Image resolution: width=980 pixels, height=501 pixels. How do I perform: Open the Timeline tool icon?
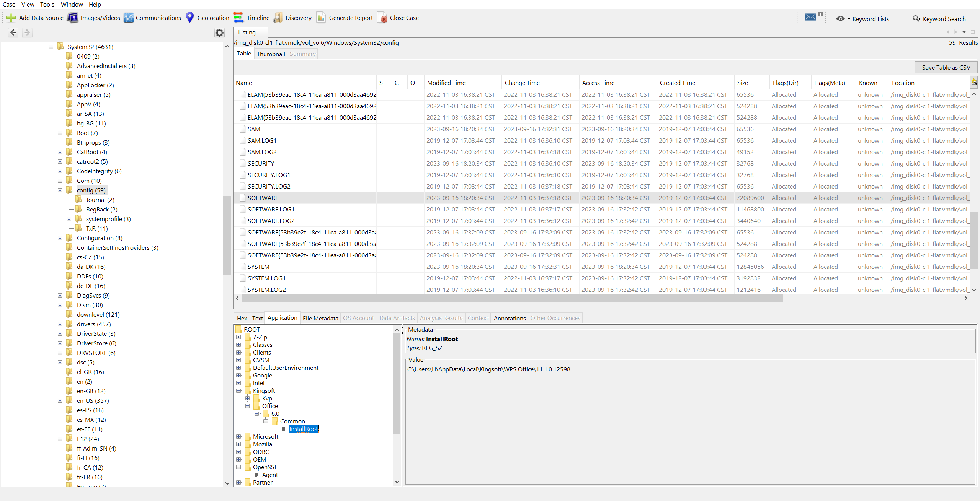point(238,18)
